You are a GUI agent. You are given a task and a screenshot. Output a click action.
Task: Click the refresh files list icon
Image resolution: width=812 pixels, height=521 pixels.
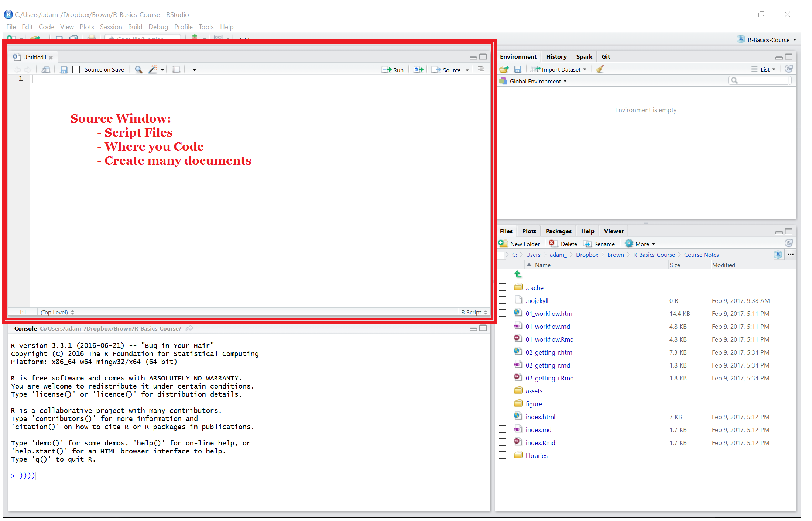[788, 244]
